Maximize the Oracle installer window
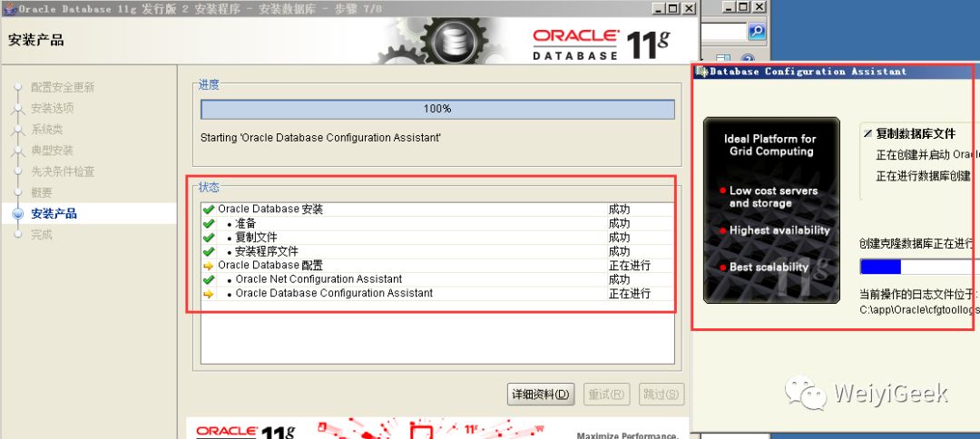 673,9
